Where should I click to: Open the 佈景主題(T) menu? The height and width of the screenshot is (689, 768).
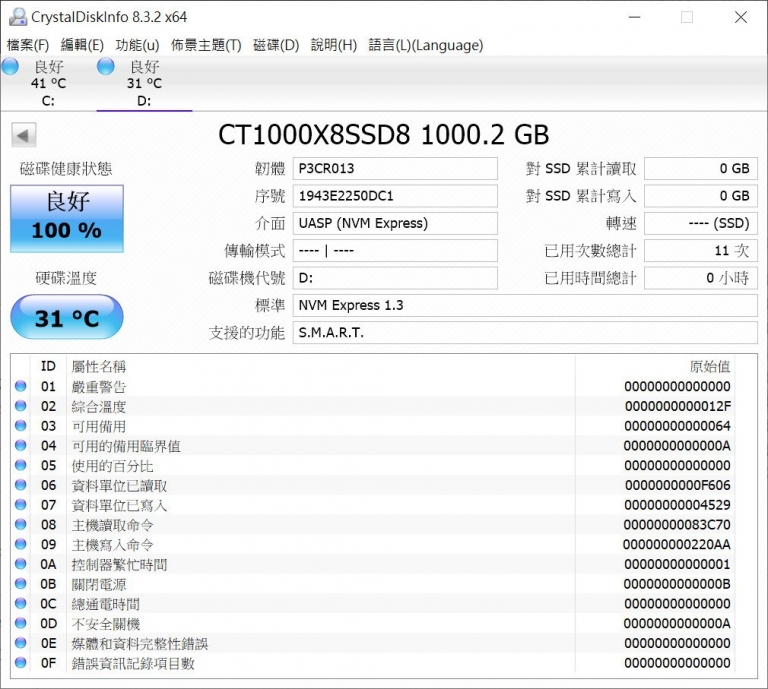coord(206,46)
